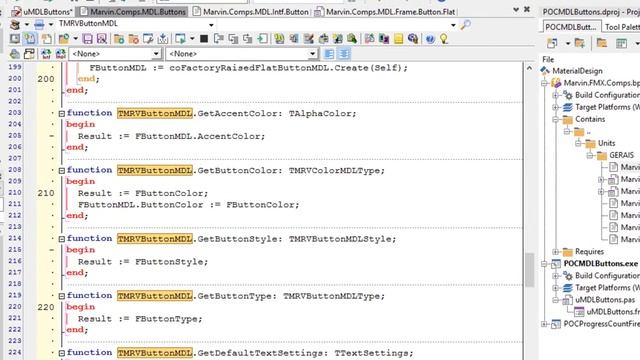Collapse the Contains folder node

(556, 120)
